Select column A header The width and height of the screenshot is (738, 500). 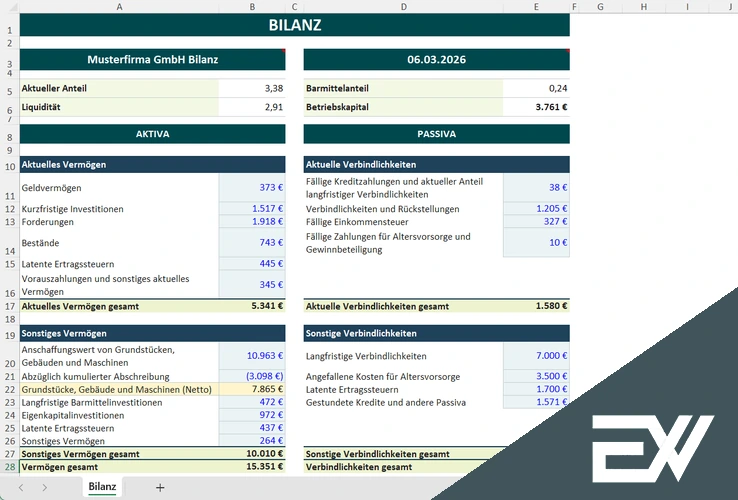click(118, 7)
